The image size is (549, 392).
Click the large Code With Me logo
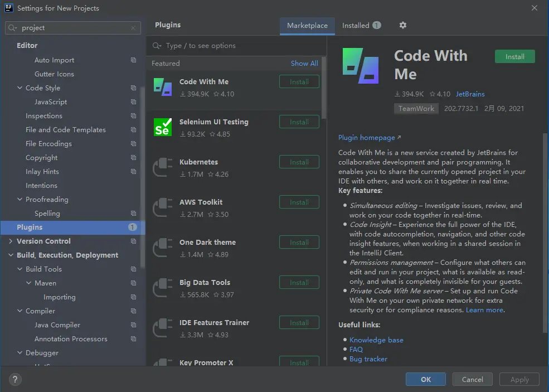361,66
